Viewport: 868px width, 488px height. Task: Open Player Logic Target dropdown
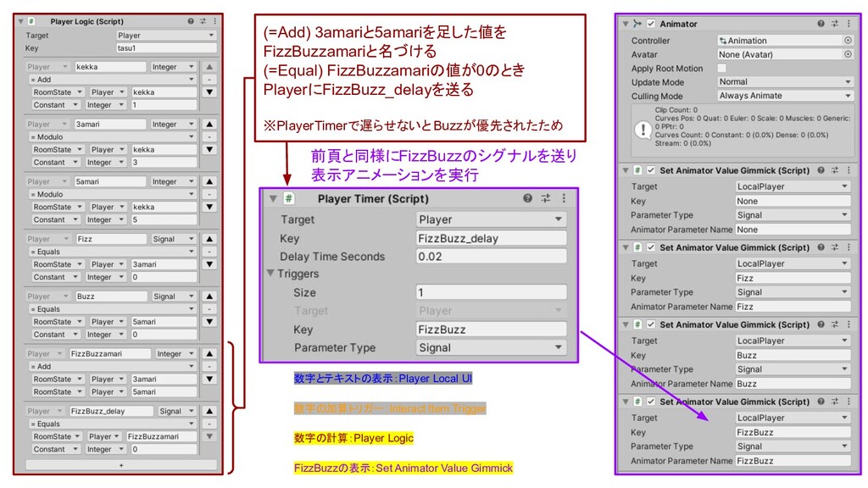click(165, 35)
